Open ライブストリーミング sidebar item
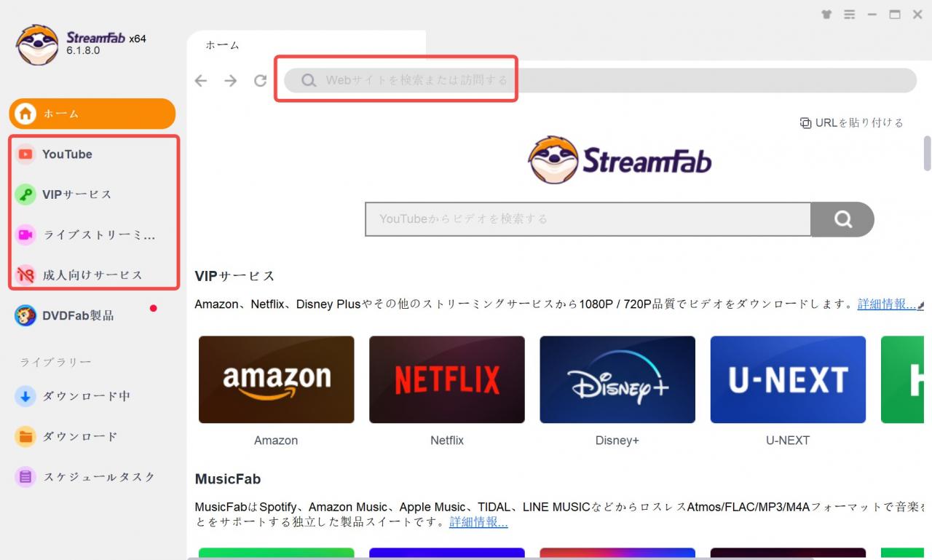This screenshot has width=932, height=560. tap(92, 234)
